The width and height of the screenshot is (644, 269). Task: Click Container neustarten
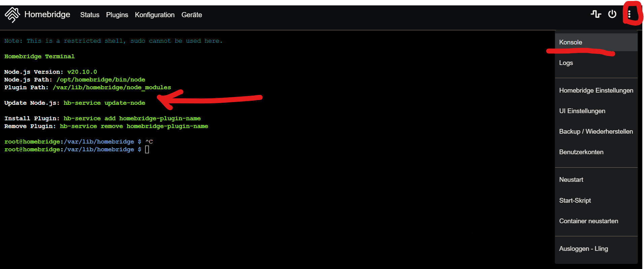(588, 221)
